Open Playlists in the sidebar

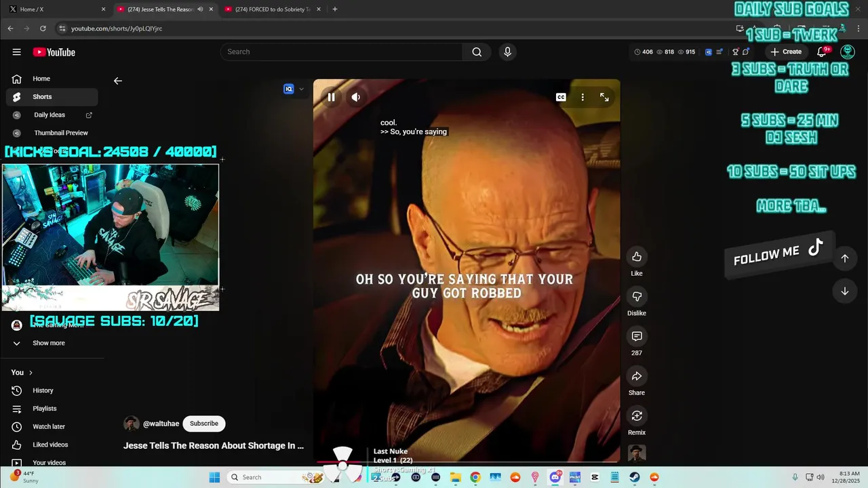click(x=52, y=409)
